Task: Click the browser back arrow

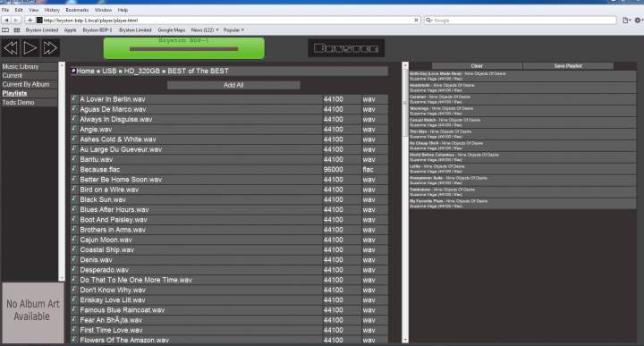Action: (6, 20)
